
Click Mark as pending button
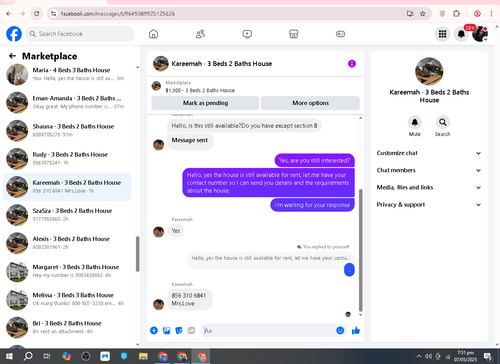[x=205, y=103]
